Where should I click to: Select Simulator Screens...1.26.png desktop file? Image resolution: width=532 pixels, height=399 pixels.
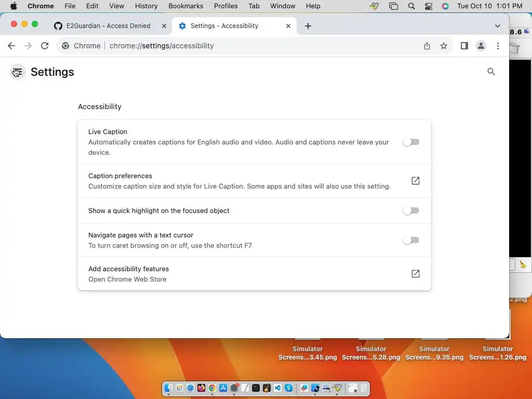pos(498,353)
